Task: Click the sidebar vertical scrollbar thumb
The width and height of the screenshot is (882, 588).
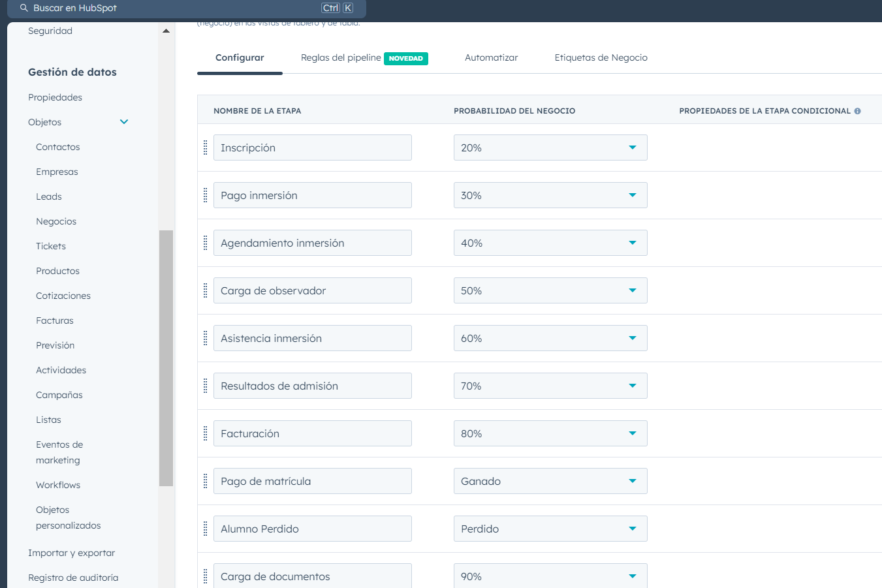Action: pos(166,358)
